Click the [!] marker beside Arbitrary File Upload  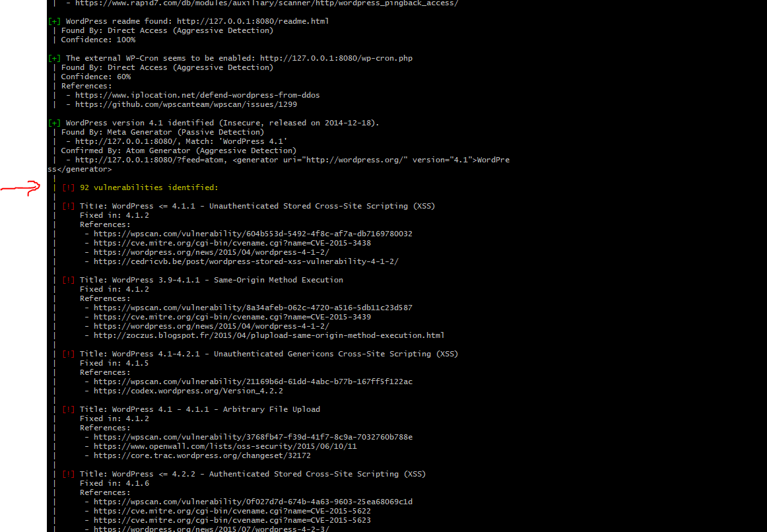69,409
